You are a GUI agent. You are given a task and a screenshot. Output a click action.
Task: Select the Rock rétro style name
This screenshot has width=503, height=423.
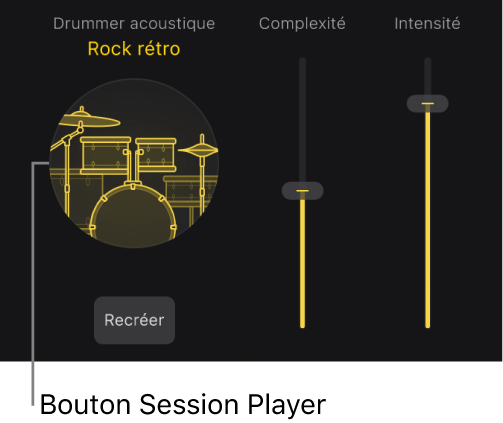pos(134,49)
